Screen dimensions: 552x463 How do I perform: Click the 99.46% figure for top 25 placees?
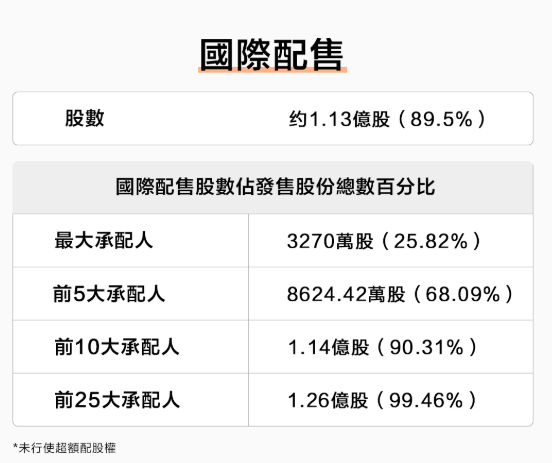point(426,400)
